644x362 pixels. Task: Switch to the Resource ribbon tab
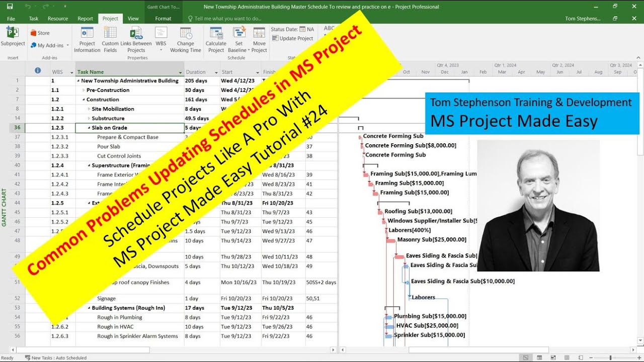coord(58,19)
